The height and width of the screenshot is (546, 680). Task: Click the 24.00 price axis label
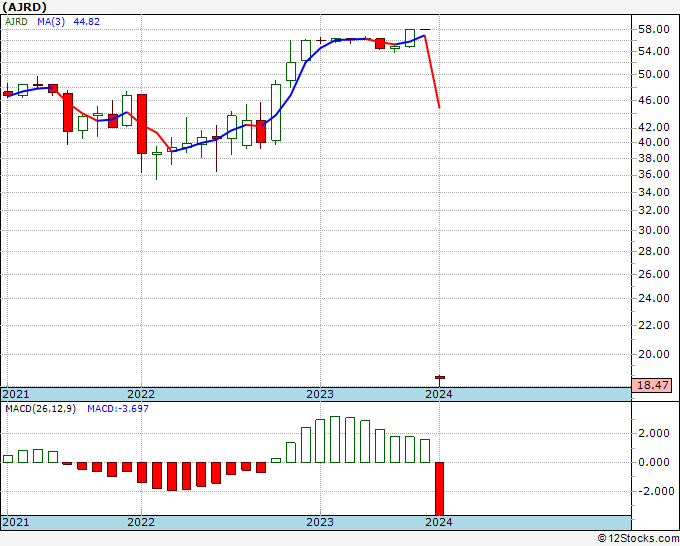tap(654, 298)
